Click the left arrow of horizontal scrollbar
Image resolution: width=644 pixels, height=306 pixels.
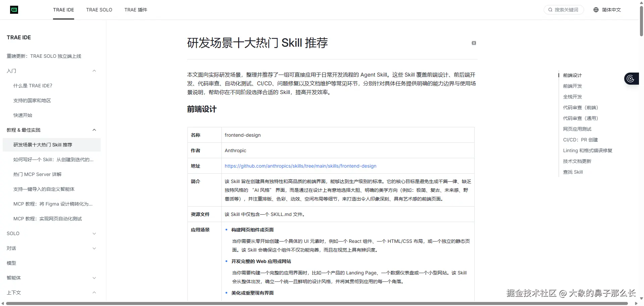click(3, 303)
